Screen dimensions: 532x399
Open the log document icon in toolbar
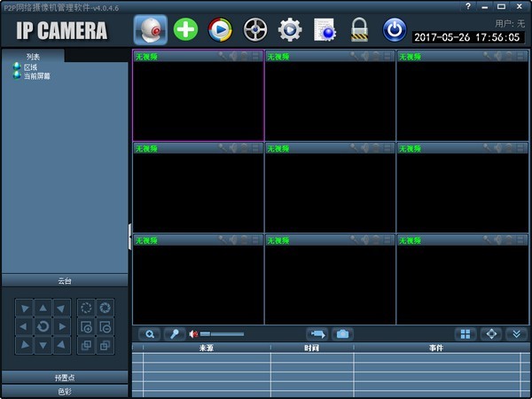click(x=325, y=30)
